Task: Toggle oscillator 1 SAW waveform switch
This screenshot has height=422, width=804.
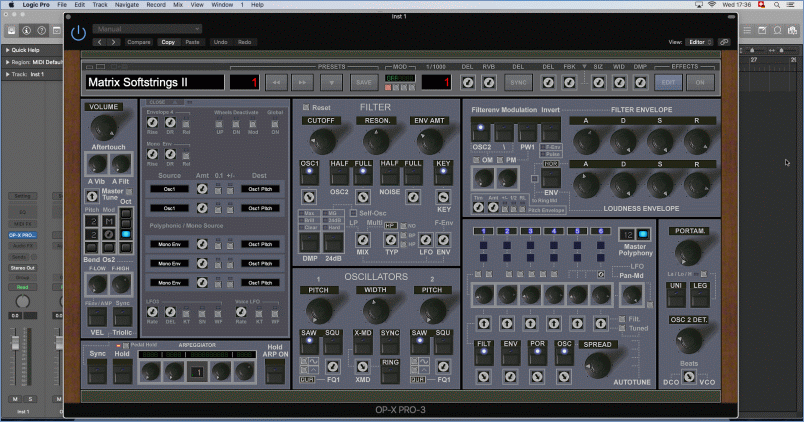Action: point(309,345)
